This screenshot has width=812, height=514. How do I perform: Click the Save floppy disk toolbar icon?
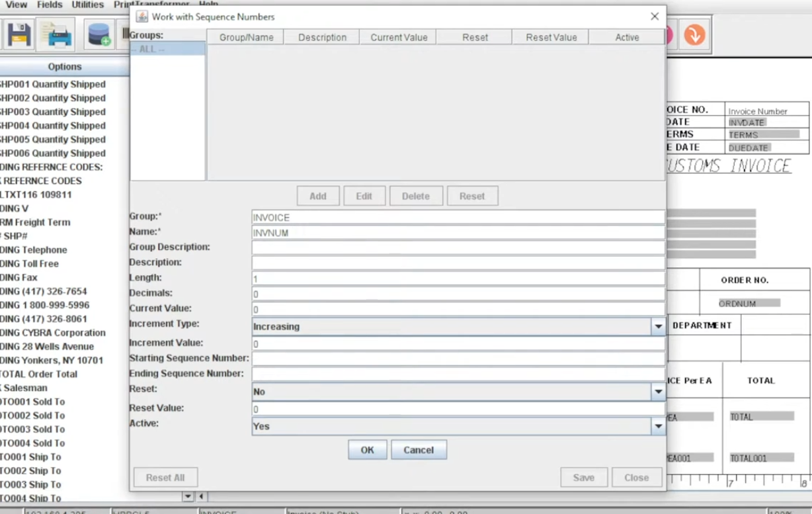tap(19, 34)
